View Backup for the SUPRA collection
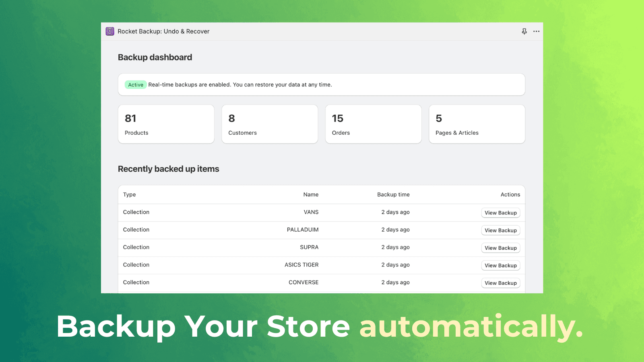 501,248
